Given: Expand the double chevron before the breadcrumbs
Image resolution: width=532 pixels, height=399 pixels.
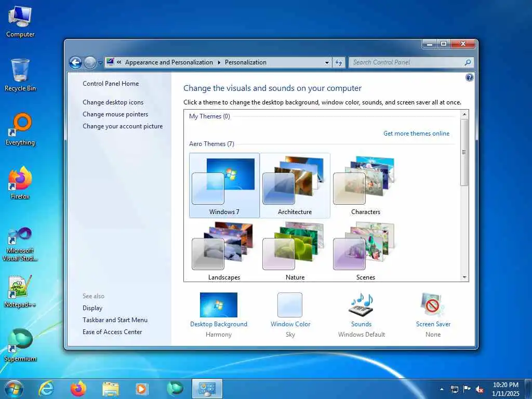Looking at the screenshot, I should (119, 62).
